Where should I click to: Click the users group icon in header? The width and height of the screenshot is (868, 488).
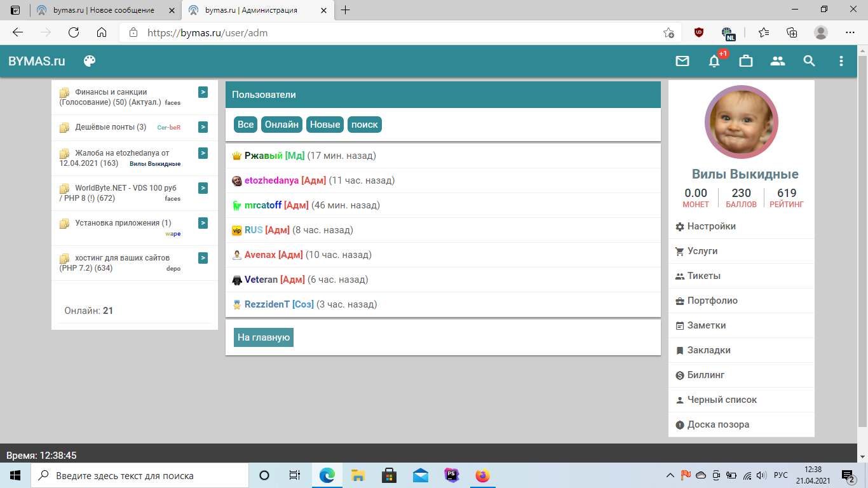[777, 61]
